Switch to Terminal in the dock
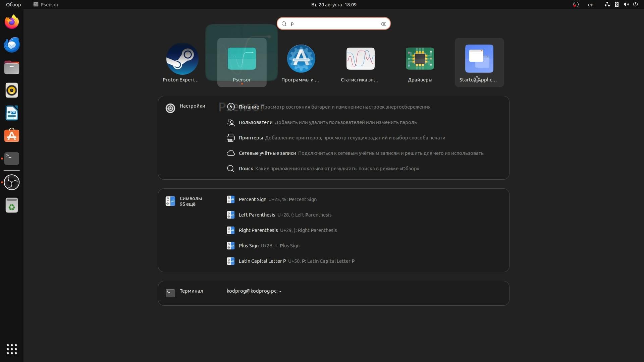The width and height of the screenshot is (644, 362). coord(12,158)
